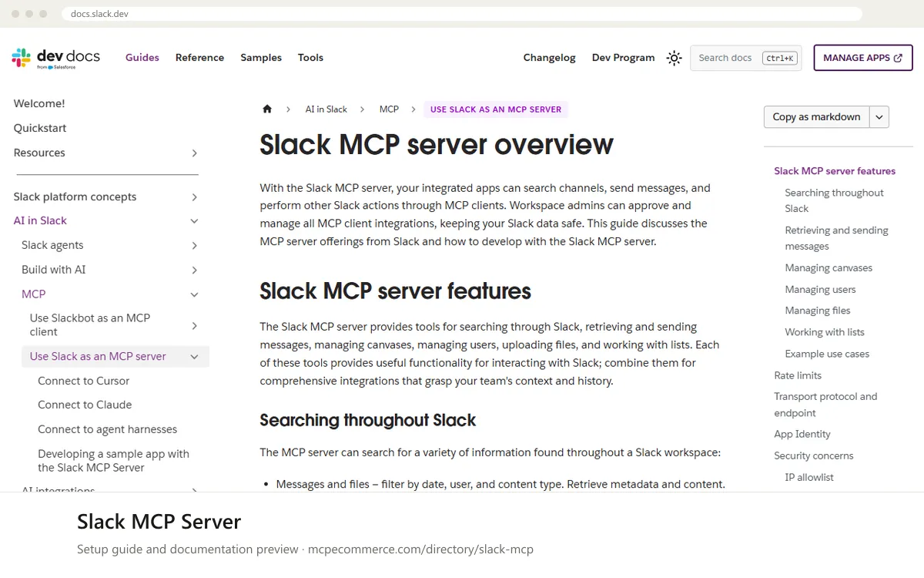
Task: Toggle the light/dark theme sun icon
Action: [674, 58]
